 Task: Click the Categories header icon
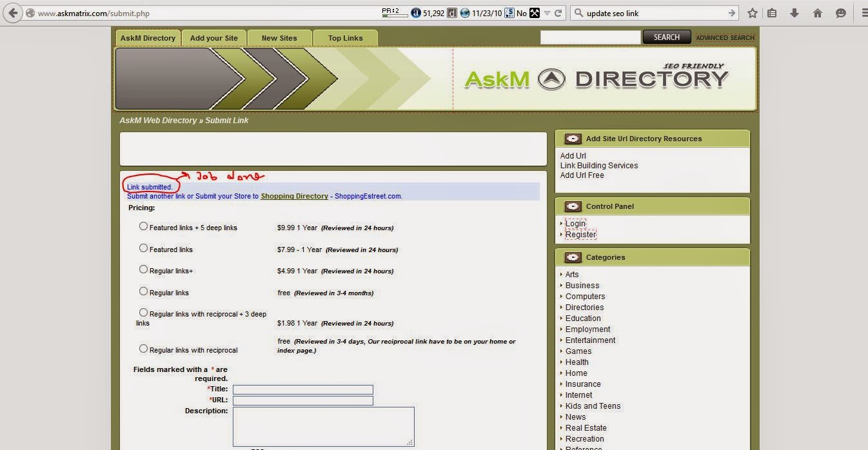pyautogui.click(x=573, y=257)
